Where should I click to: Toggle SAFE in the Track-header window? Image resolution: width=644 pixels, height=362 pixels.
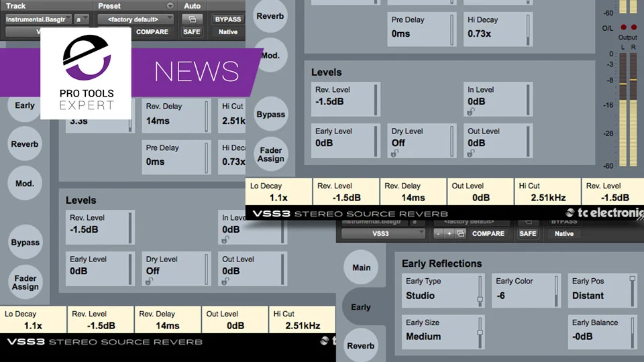[x=192, y=32]
